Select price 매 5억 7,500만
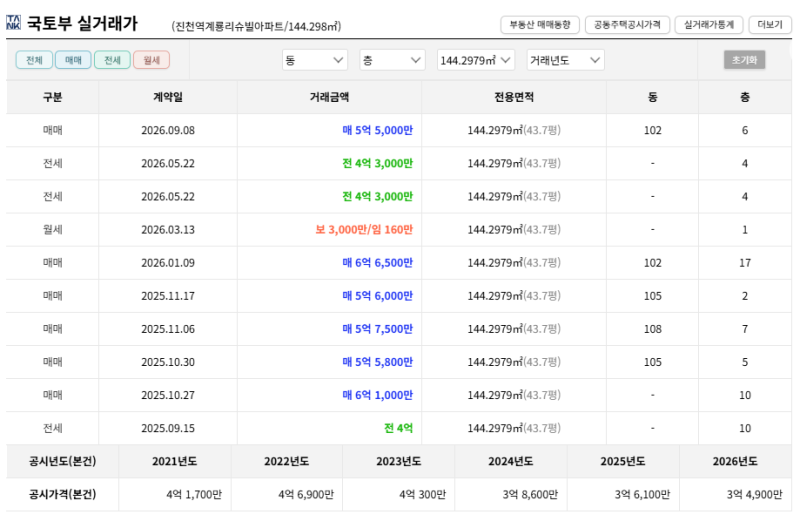Screen dimensions: 800x528 [378, 329]
